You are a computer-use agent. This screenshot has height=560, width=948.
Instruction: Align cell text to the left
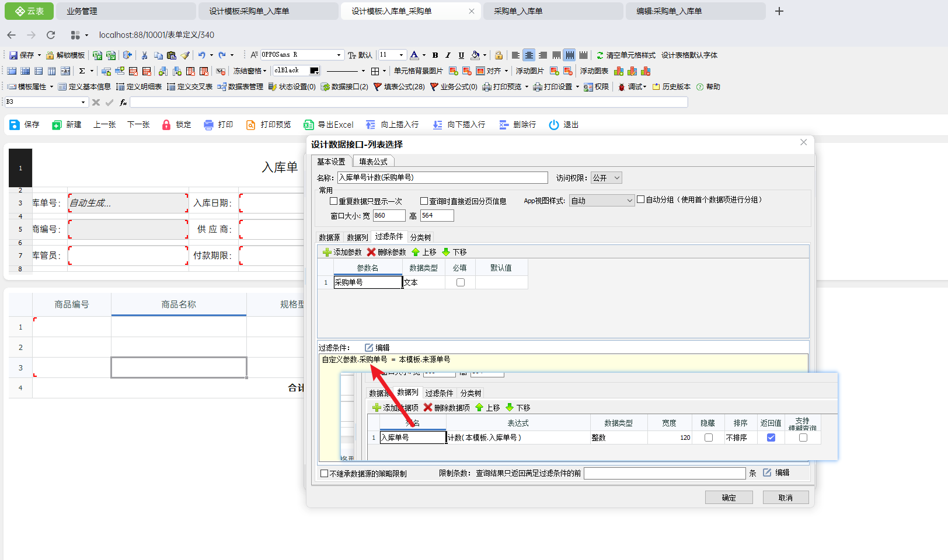pos(515,55)
